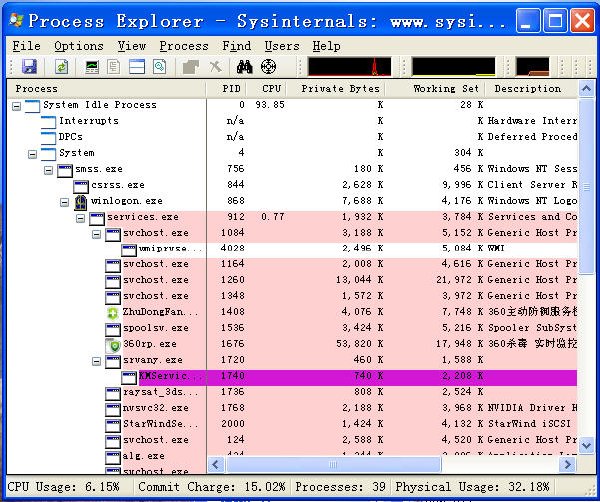This screenshot has height=502, width=600.
Task: Click the vertical scrollbar down arrow
Action: (587, 445)
